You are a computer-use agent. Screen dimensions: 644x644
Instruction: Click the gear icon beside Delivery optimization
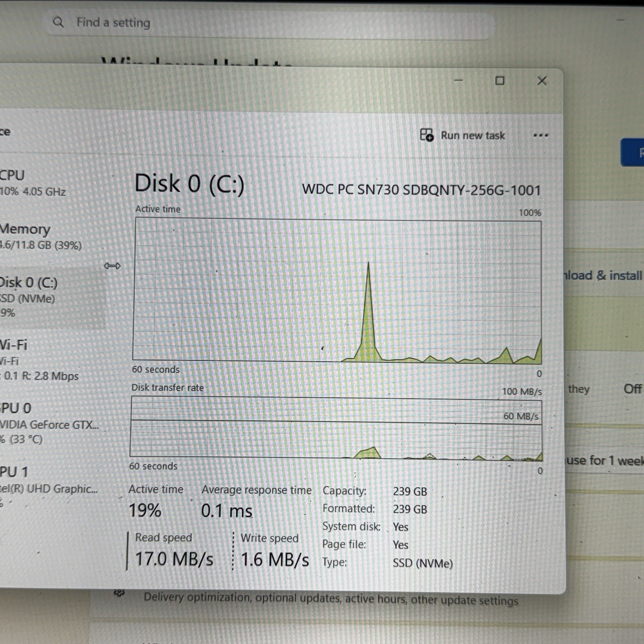pyautogui.click(x=119, y=592)
